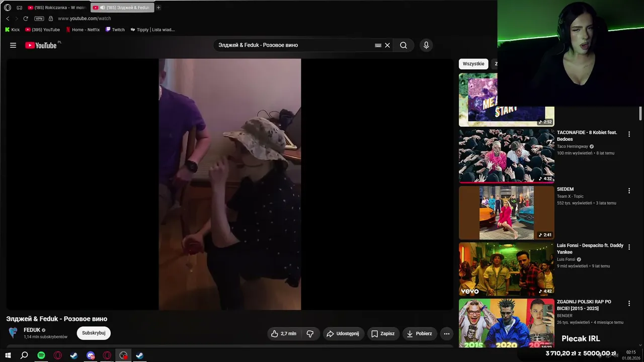The height and width of the screenshot is (362, 644).
Task: Open the Despacito video thumbnail
Action: [507, 269]
